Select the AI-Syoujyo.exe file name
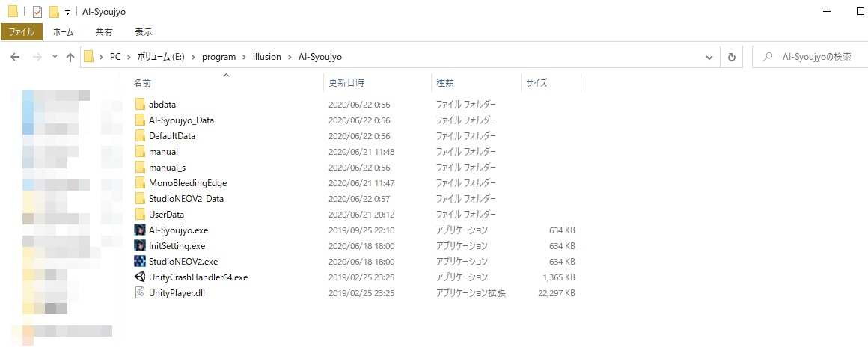Image resolution: width=868 pixels, height=347 pixels. coord(178,230)
